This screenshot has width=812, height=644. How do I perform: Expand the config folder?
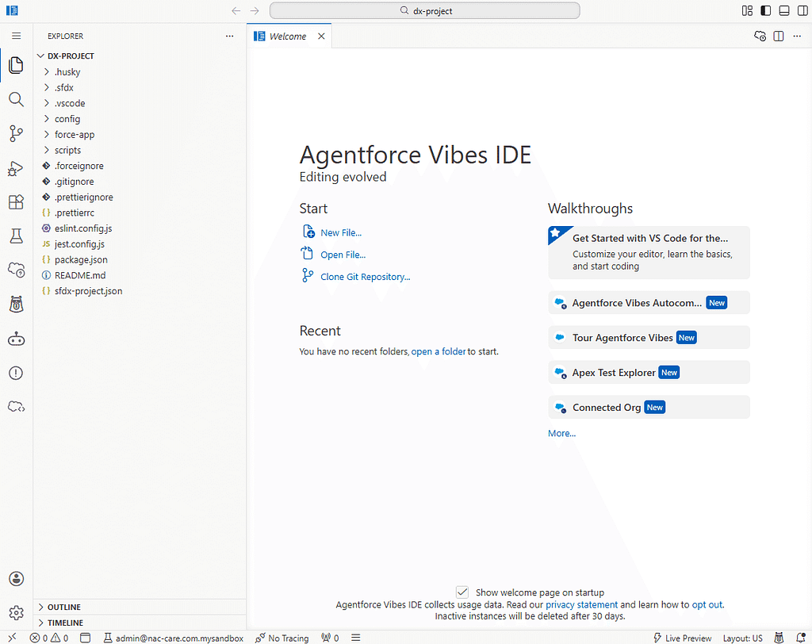tap(140, 119)
